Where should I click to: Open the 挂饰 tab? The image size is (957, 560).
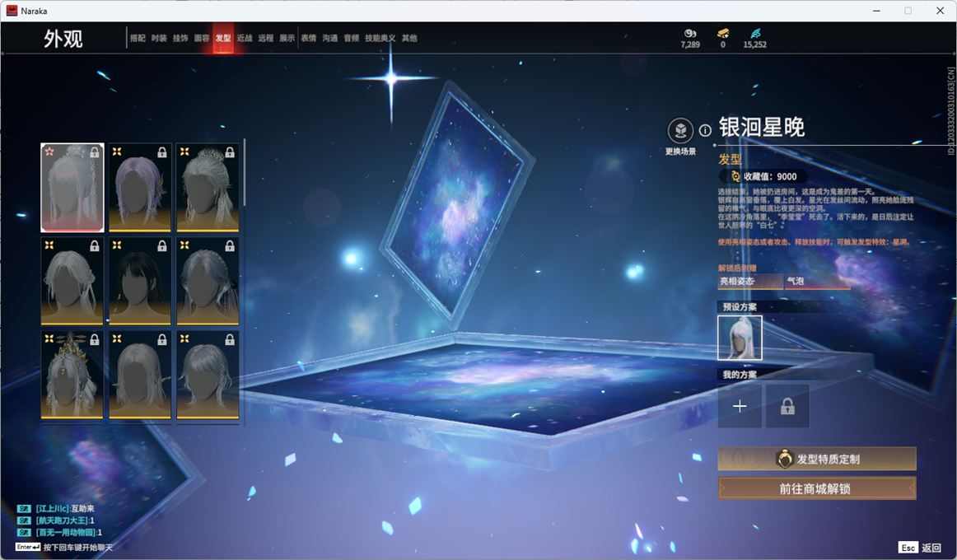point(180,38)
